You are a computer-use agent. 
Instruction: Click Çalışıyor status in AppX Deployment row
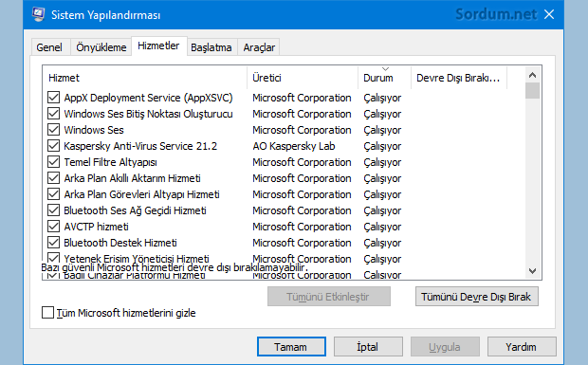(382, 98)
